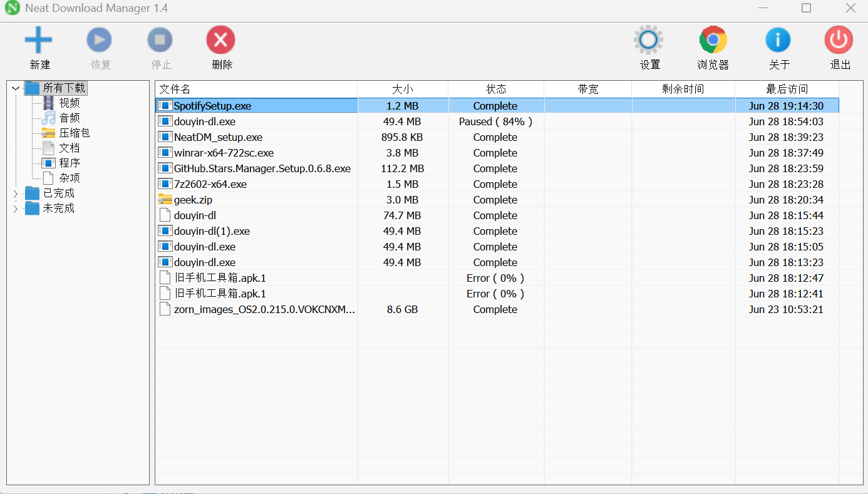Click file icon beside winrar-x64-722sc.exe
Viewport: 868px width, 494px height.
point(165,153)
